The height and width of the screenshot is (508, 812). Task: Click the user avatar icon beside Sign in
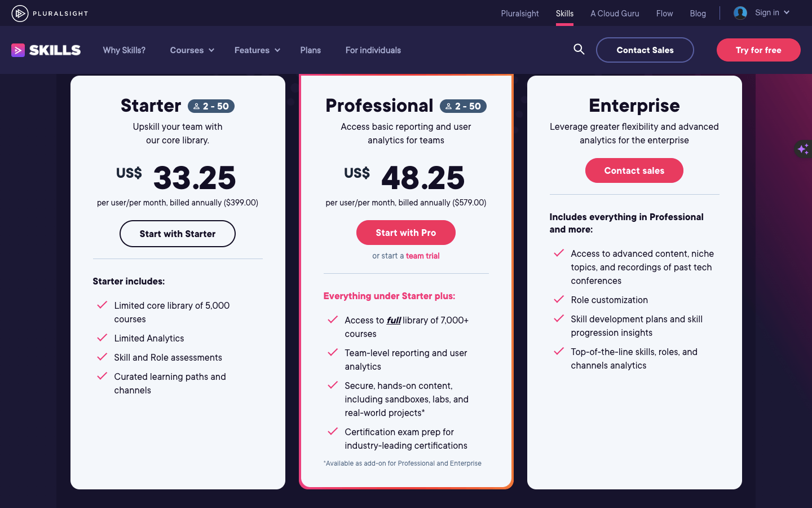pos(740,12)
